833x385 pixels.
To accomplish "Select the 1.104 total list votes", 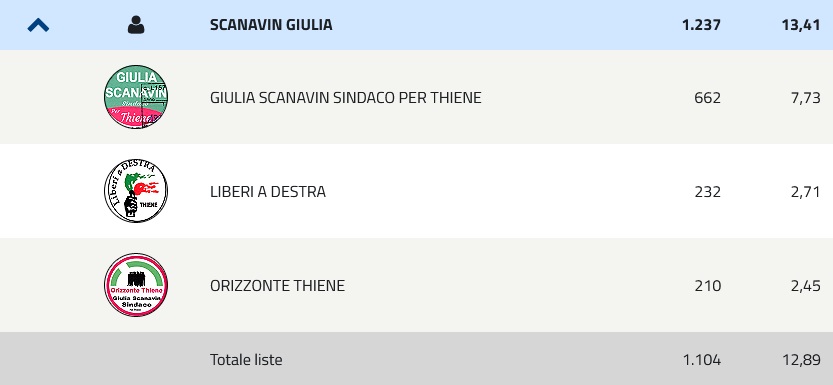I will (702, 360).
